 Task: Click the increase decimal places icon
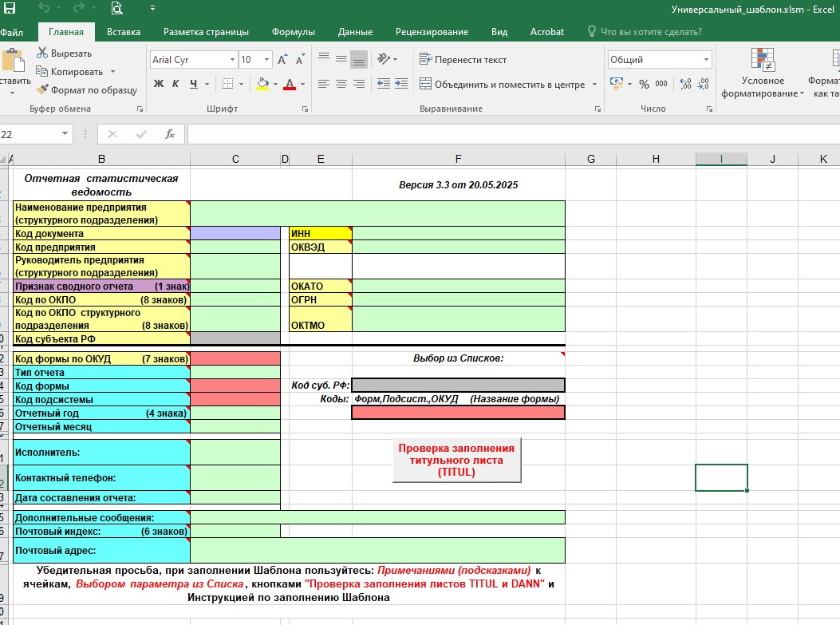tap(684, 84)
